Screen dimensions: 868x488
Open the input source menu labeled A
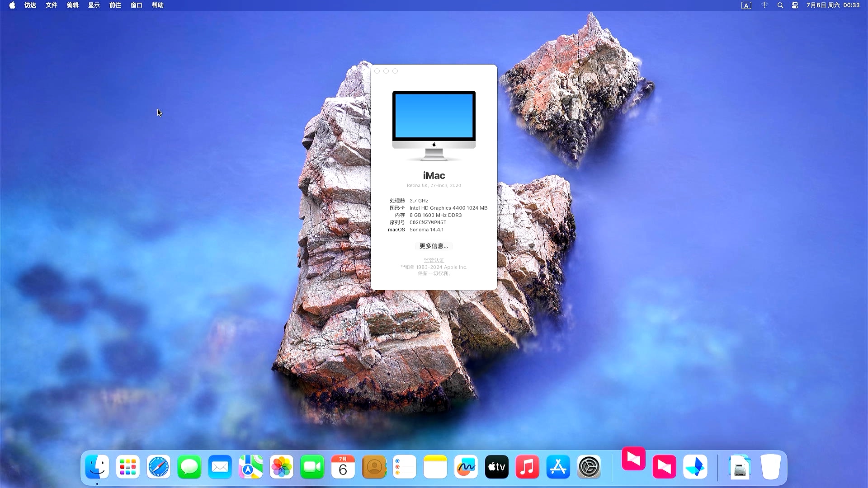point(746,5)
